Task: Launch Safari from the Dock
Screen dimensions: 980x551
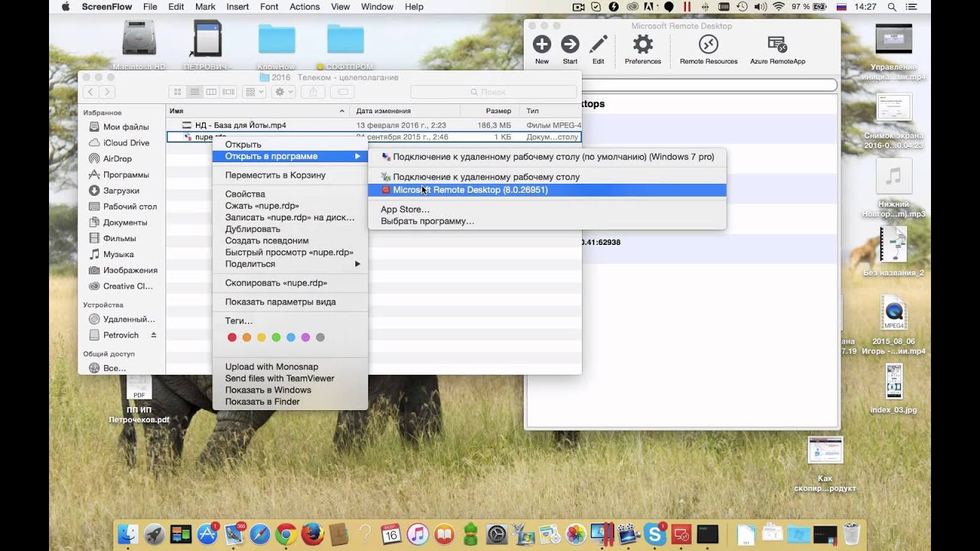Action: click(260, 534)
